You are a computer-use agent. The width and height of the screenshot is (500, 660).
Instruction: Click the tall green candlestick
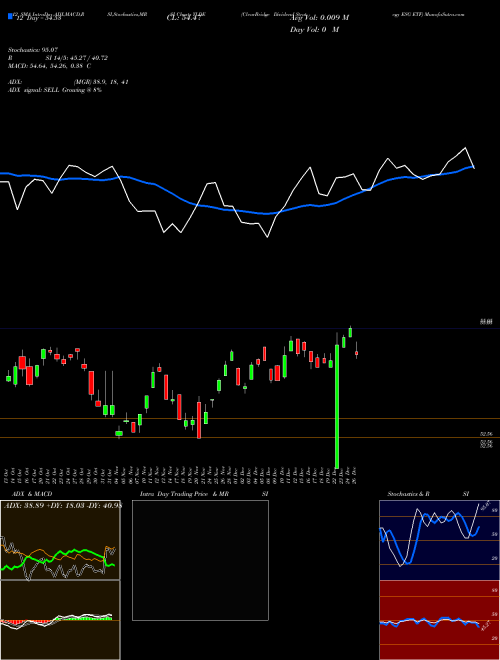coord(337,406)
